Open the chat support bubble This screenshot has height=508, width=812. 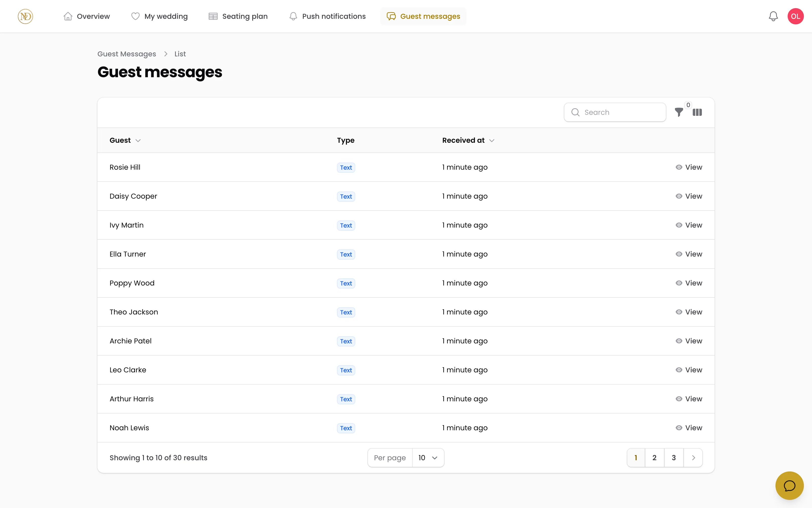coord(789,485)
